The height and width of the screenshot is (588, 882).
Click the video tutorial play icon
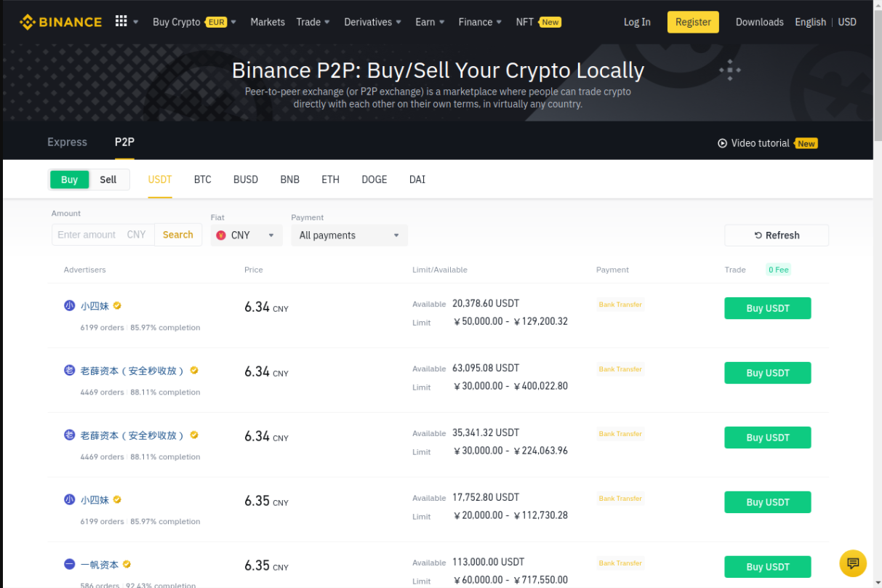pyautogui.click(x=722, y=143)
